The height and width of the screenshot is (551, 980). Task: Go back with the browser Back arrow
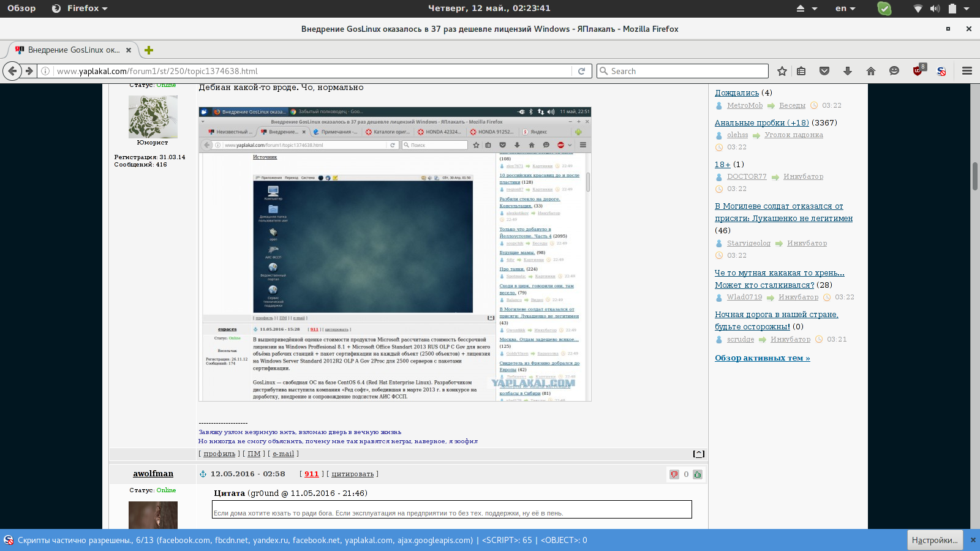[x=12, y=71]
